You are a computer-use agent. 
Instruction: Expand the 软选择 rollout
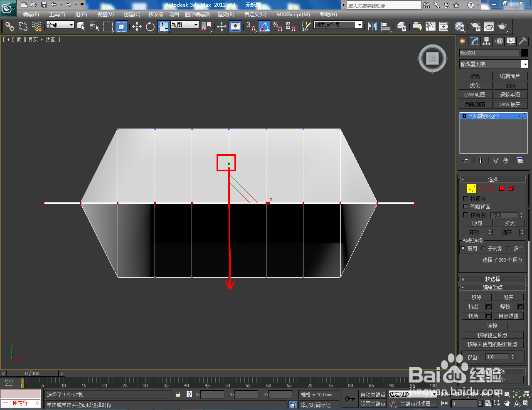493,279
